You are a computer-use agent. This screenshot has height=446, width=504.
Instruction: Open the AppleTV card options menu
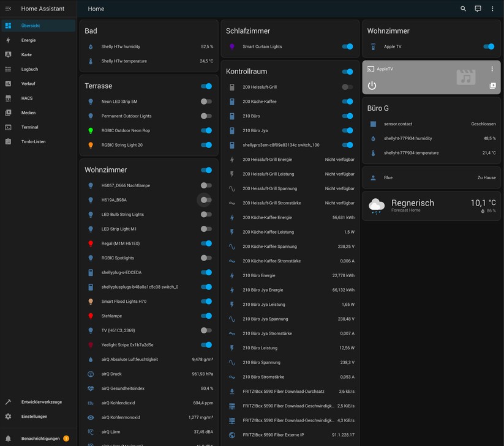tap(492, 67)
